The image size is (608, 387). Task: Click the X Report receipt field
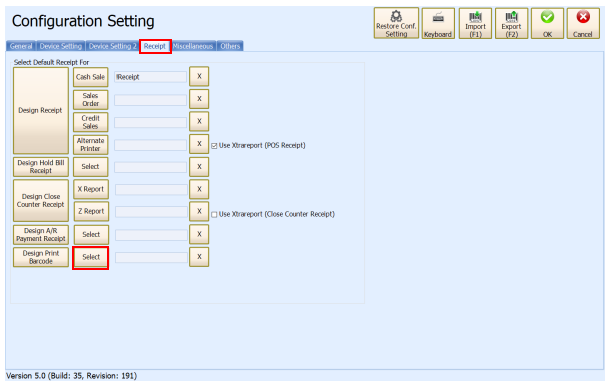pyautogui.click(x=151, y=190)
